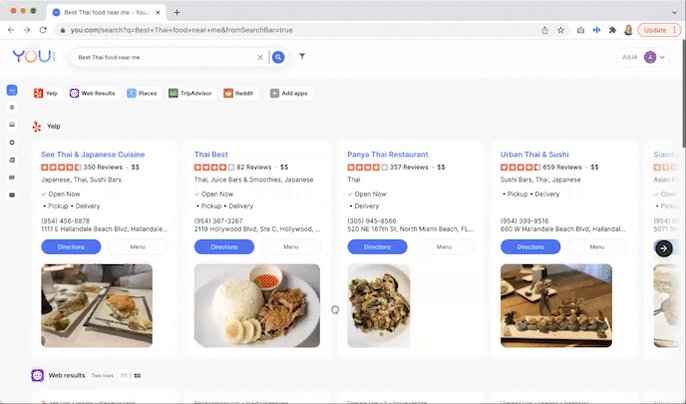The width and height of the screenshot is (686, 404).
Task: Bookmark this page with the star
Action: pos(561,30)
